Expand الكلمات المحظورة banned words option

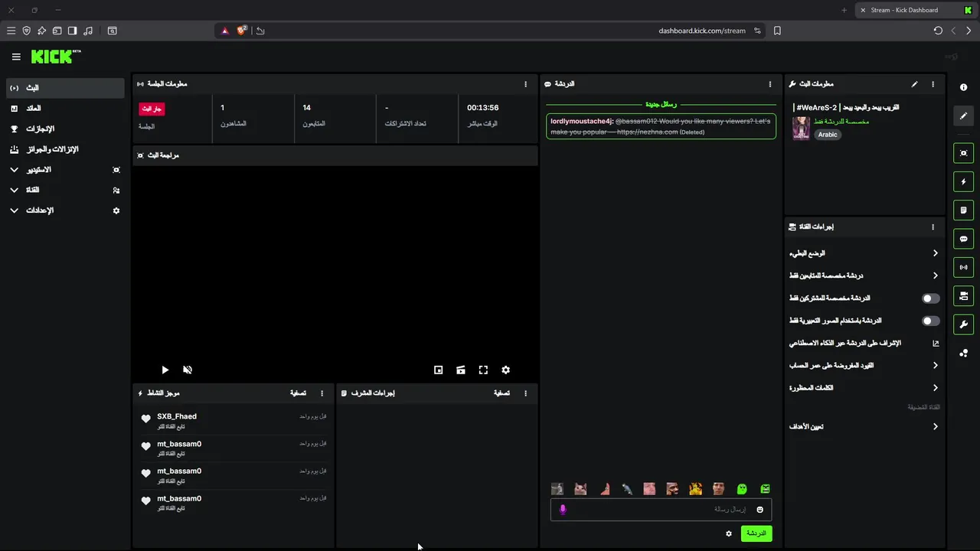[x=864, y=388]
